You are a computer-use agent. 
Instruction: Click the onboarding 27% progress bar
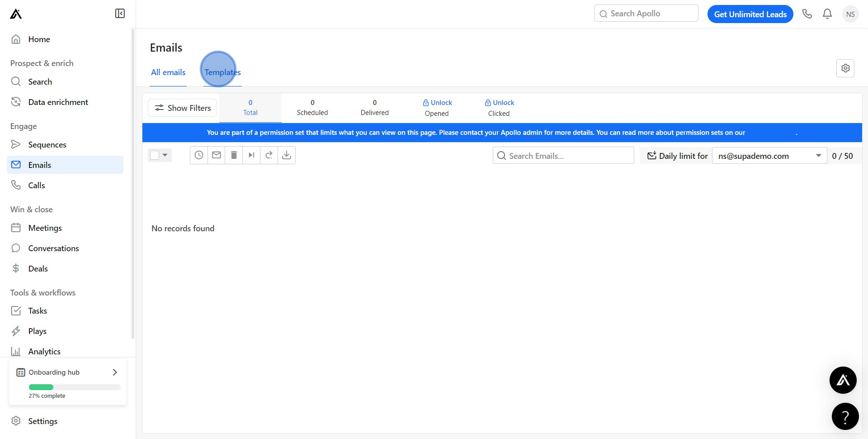(x=75, y=387)
